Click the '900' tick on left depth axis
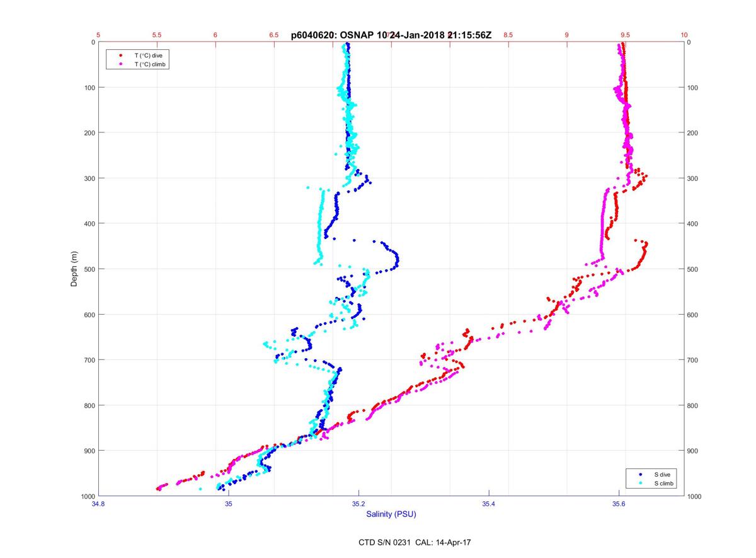 tap(89, 451)
